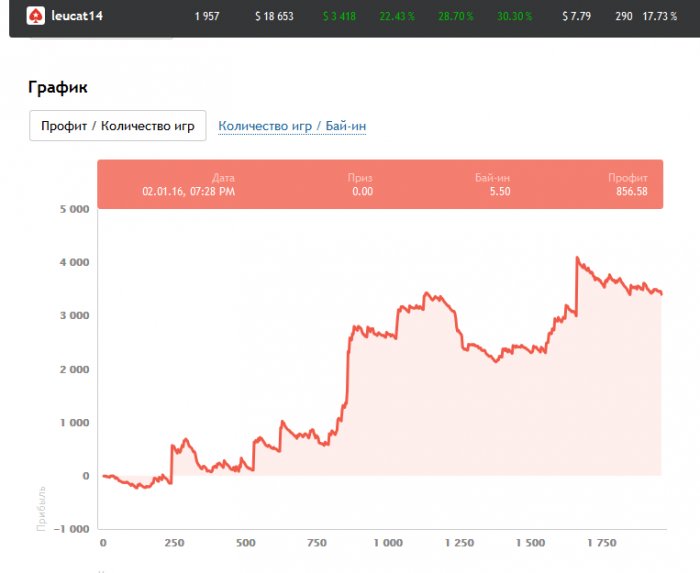
Task: Click the 1 000 label on horizontal axis
Action: (x=387, y=543)
